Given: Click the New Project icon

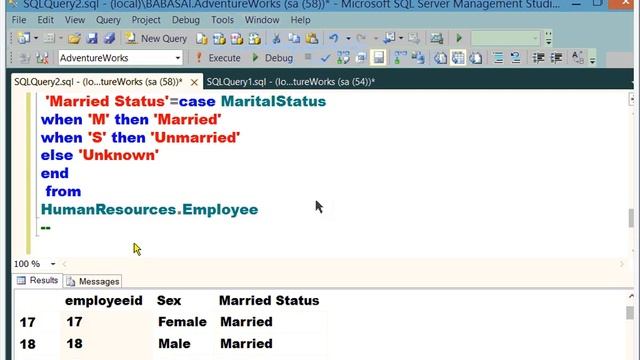Looking at the screenshot, I should pos(24,38).
